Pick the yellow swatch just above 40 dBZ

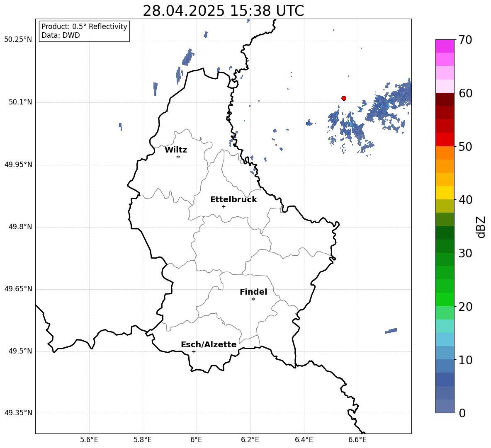click(445, 193)
